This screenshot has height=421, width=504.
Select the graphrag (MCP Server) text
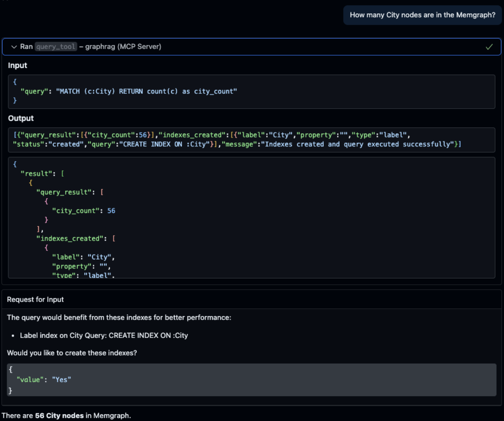click(x=123, y=47)
